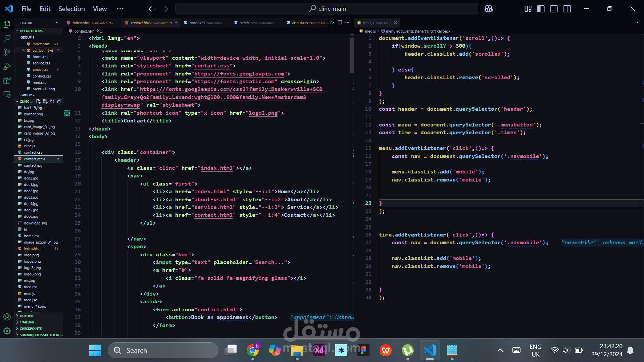Viewport: 644px width, 362px height.
Task: Open Google Chrome from the taskbar
Action: (253, 350)
